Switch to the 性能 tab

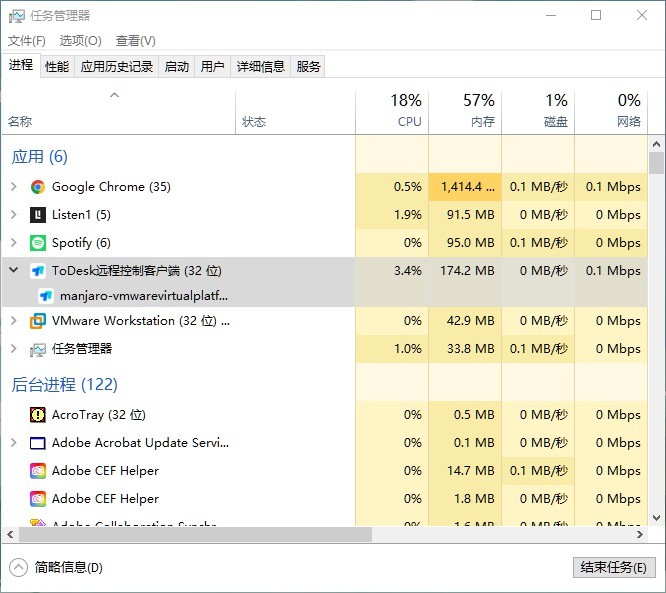click(57, 67)
